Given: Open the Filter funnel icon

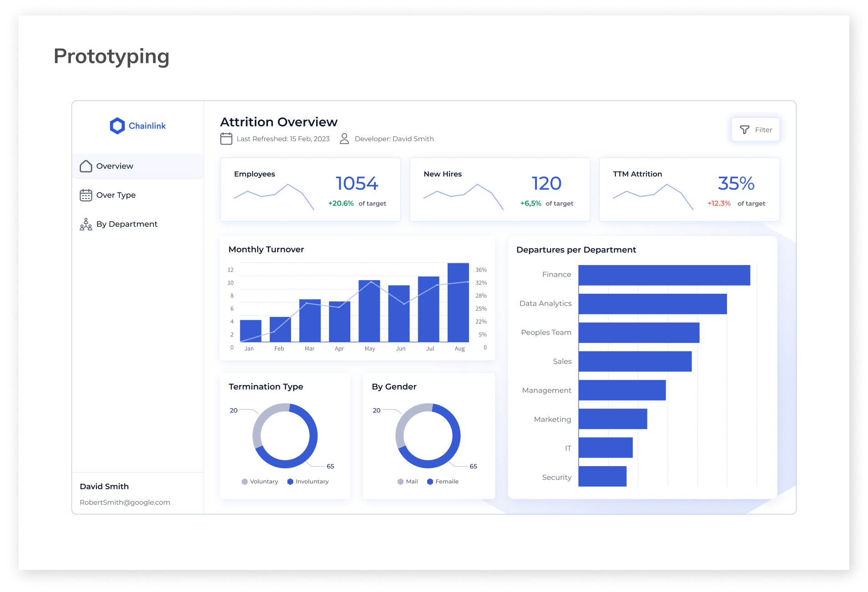Looking at the screenshot, I should (744, 129).
